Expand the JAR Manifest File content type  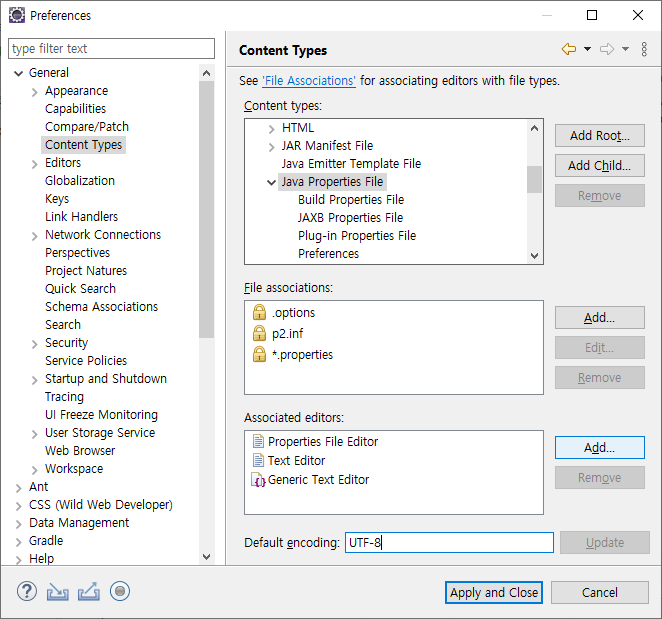coord(271,147)
